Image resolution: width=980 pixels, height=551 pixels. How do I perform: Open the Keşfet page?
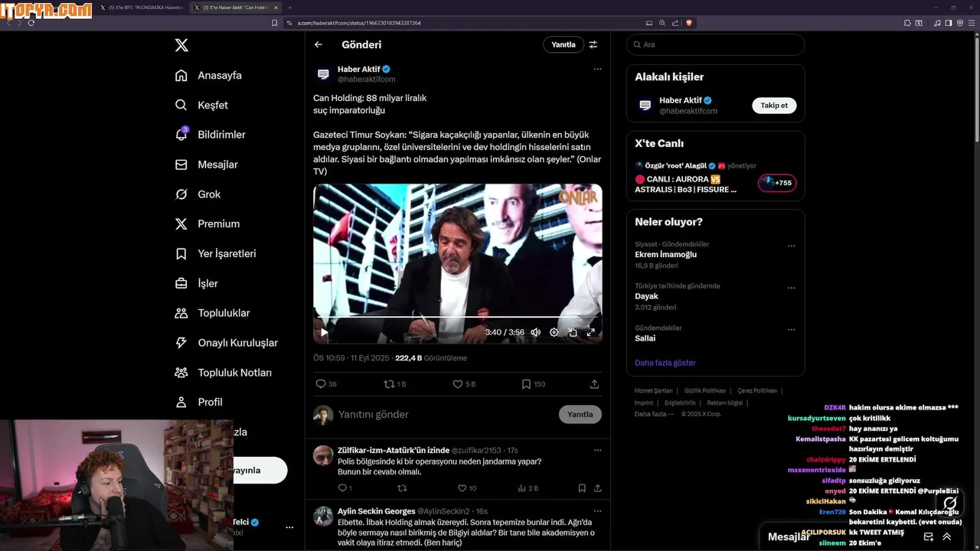pos(201,105)
